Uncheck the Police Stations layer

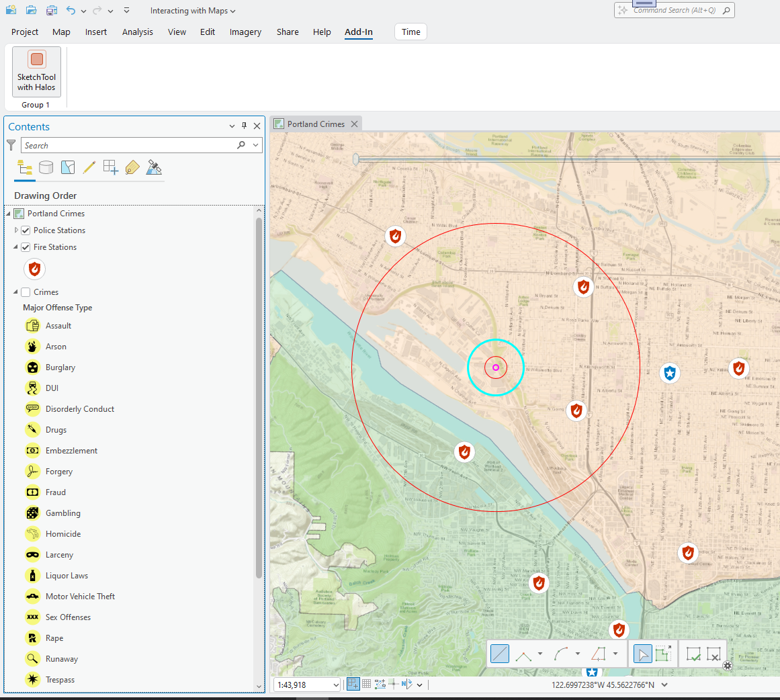point(26,230)
